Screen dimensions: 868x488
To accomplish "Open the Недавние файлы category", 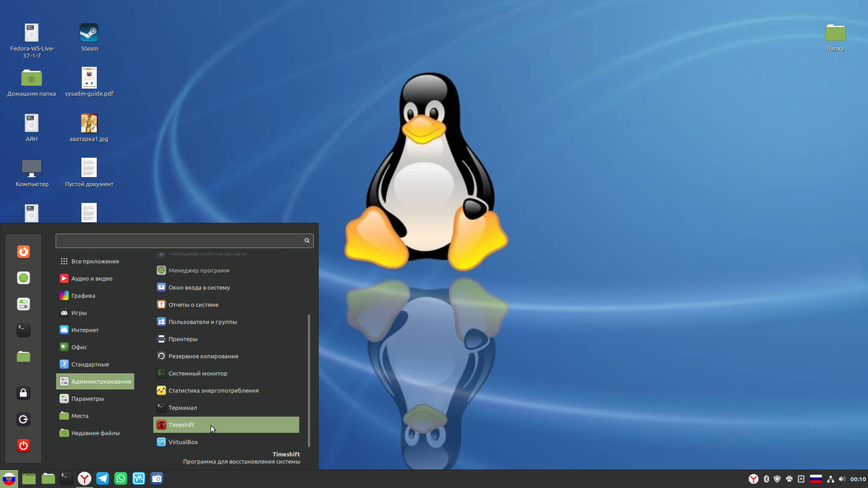I will [x=95, y=433].
